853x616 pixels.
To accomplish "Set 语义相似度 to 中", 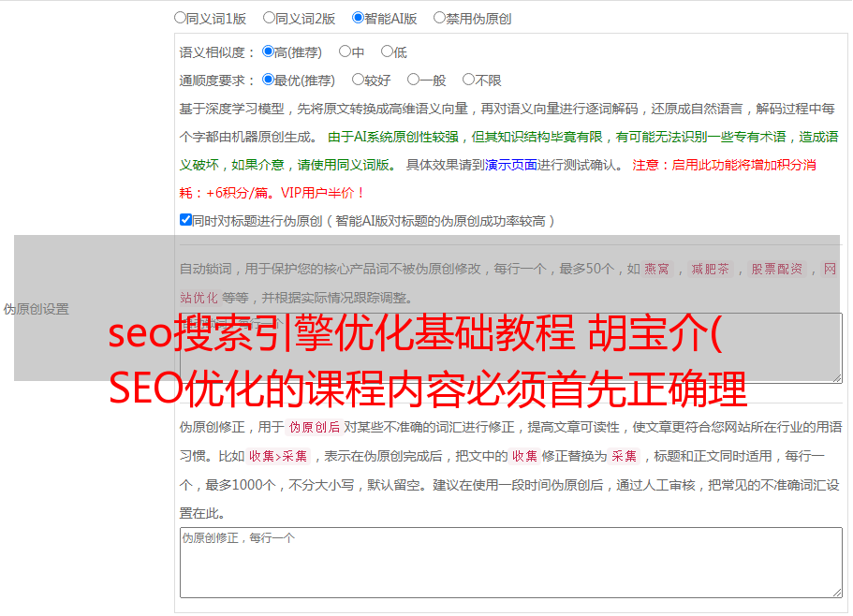I will [345, 51].
